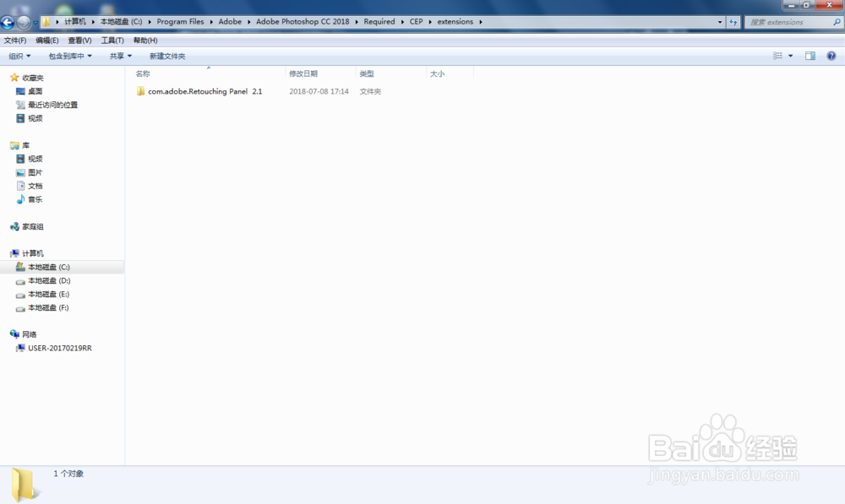This screenshot has width=845, height=504.
Task: Select 本地磁盘 (F:) in sidebar
Action: point(48,307)
